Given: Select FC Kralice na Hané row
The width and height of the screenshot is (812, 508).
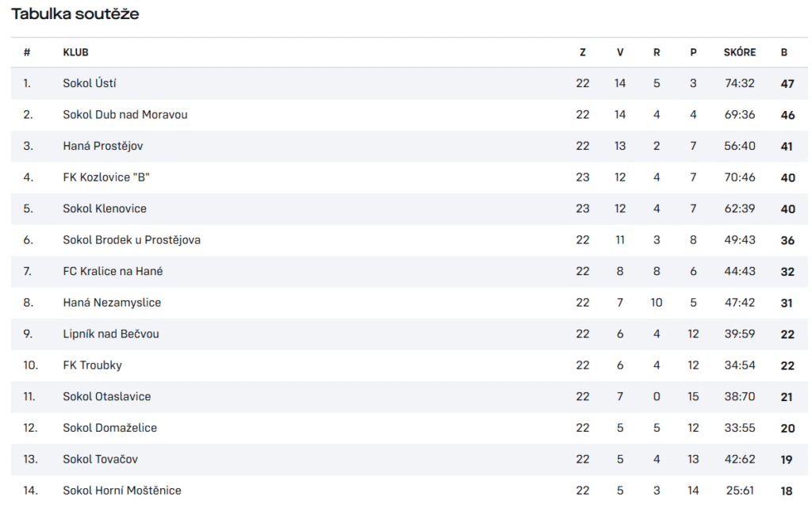Looking at the screenshot, I should pos(409,272).
